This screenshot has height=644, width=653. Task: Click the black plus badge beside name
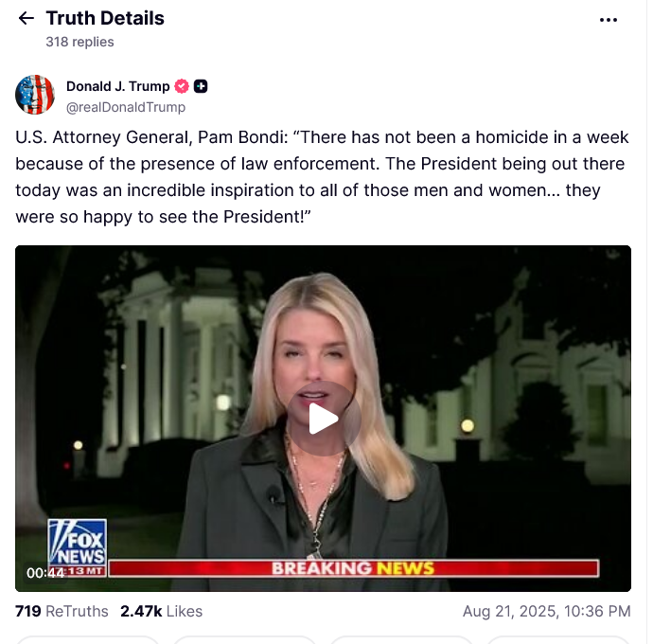pyautogui.click(x=201, y=86)
